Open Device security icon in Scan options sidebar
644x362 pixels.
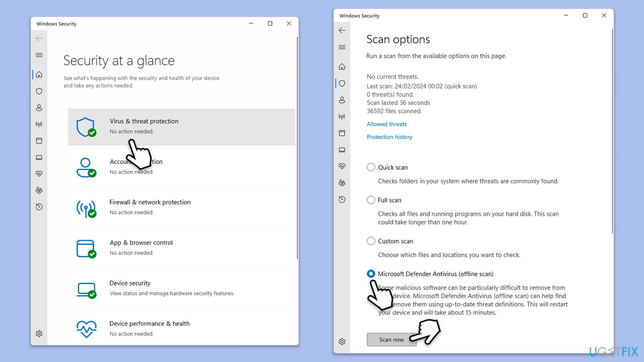(x=342, y=150)
